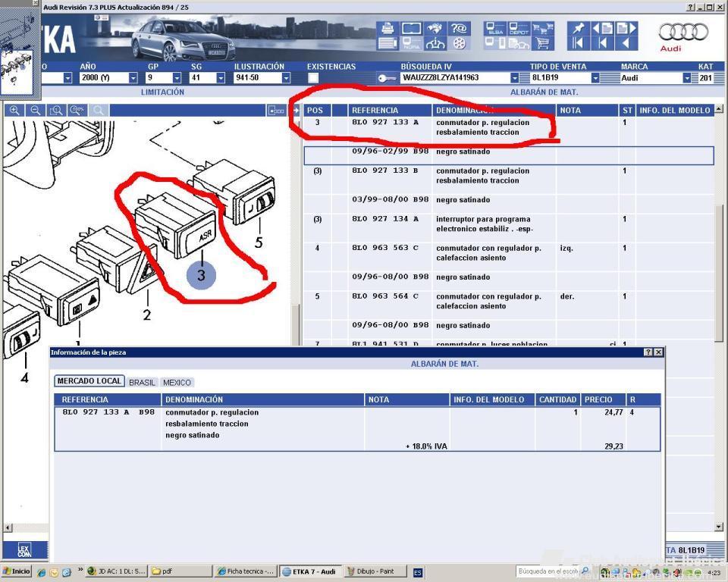
Task: Click the LIMITACIÓN label
Action: pyautogui.click(x=162, y=92)
